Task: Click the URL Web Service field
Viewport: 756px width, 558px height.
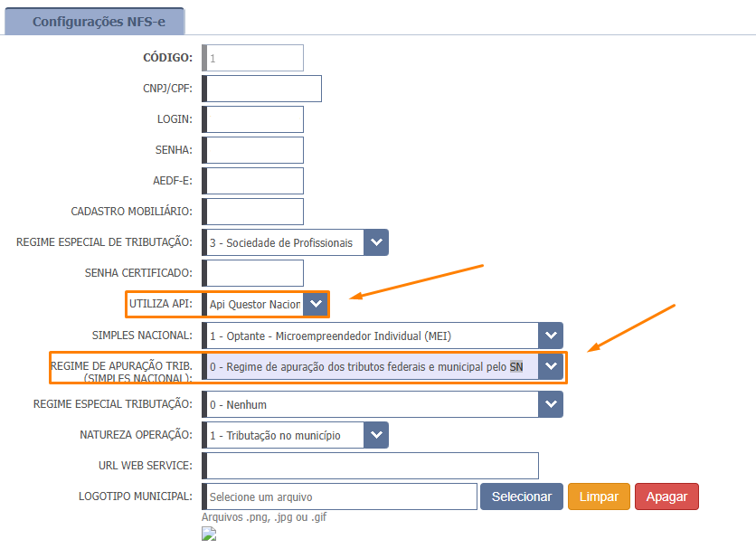Action: (372, 466)
